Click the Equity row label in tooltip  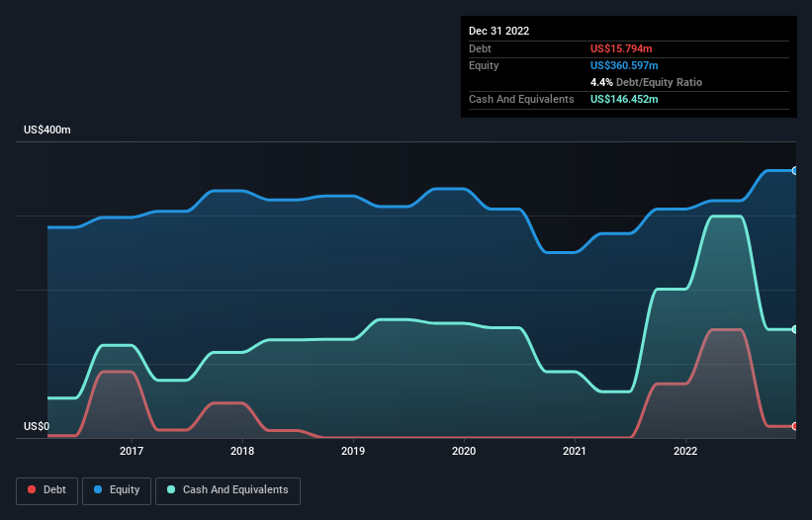(x=484, y=65)
